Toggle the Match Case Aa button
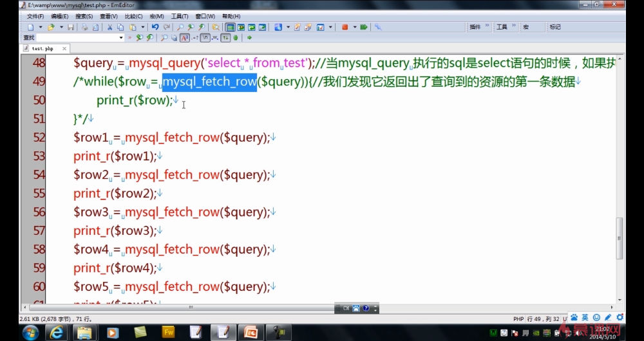 185,38
